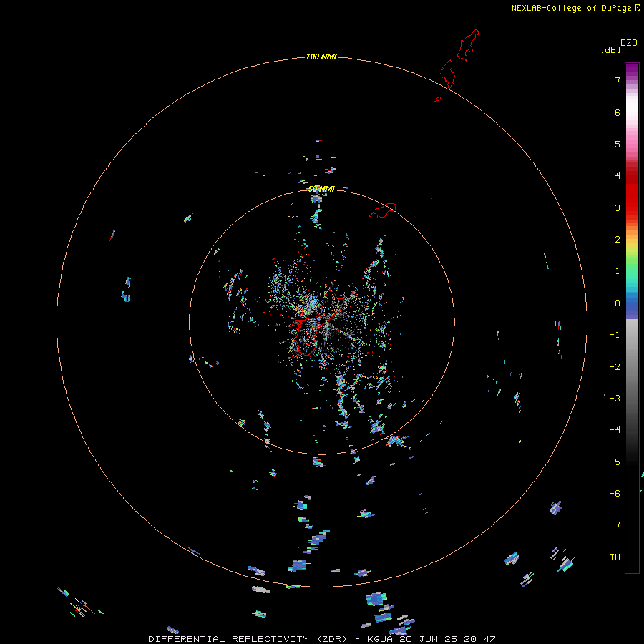Click the -1 tick on color scale
The height and width of the screenshot is (644, 644).
[x=615, y=335]
